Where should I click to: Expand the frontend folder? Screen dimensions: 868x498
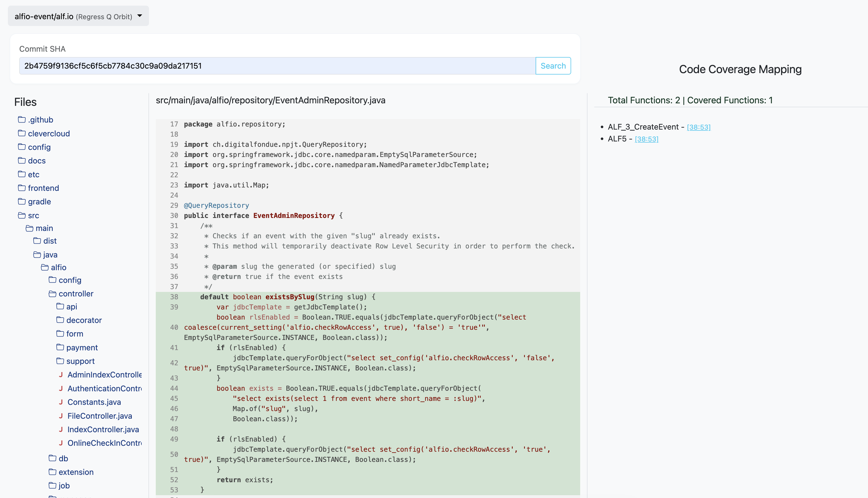43,188
